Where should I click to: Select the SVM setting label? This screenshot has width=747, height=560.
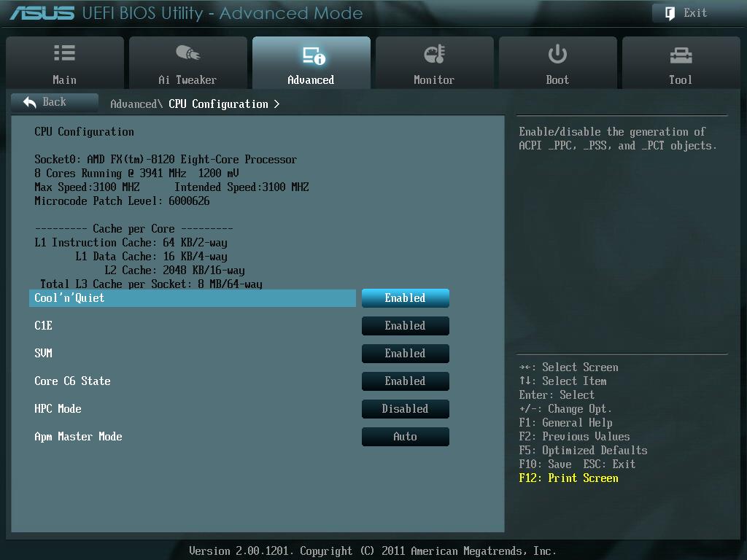(43, 354)
